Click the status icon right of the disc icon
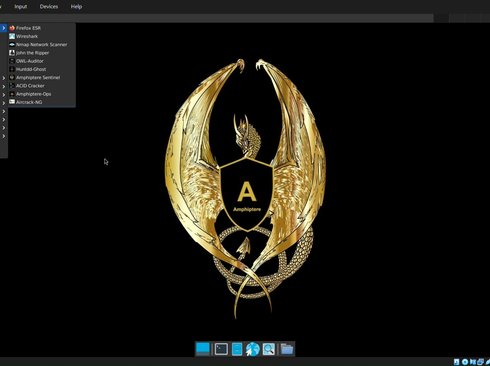The image size is (490, 366). [x=473, y=362]
